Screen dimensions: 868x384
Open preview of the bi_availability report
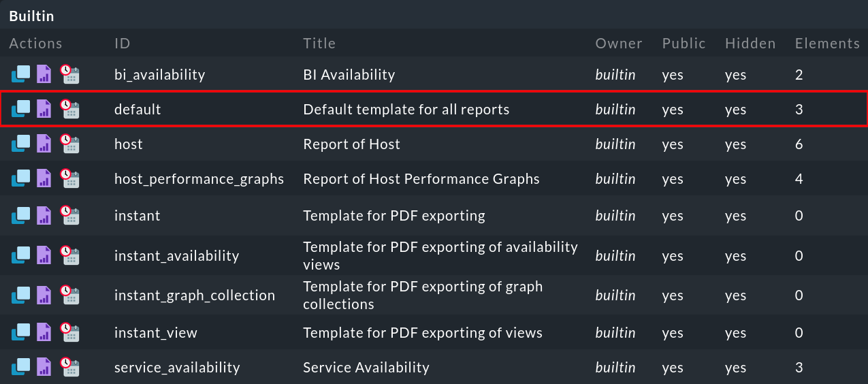[44, 74]
